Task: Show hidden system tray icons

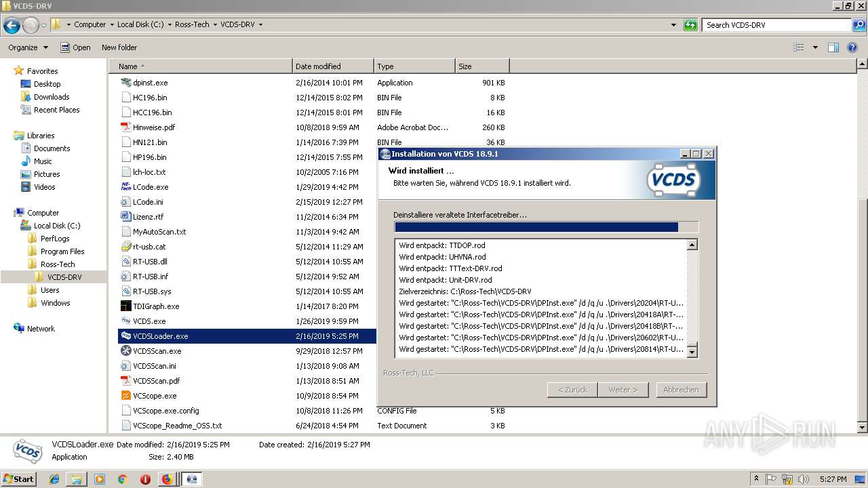Action: coord(756,479)
